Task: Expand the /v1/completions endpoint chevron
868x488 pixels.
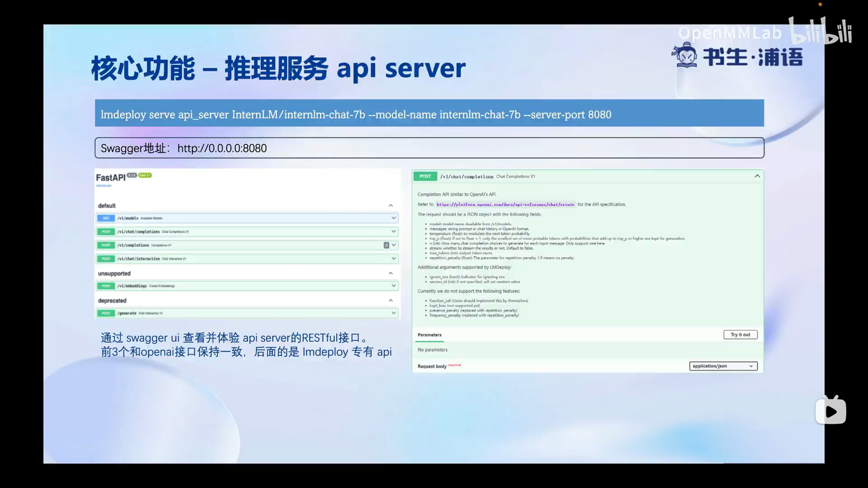Action: pos(394,245)
